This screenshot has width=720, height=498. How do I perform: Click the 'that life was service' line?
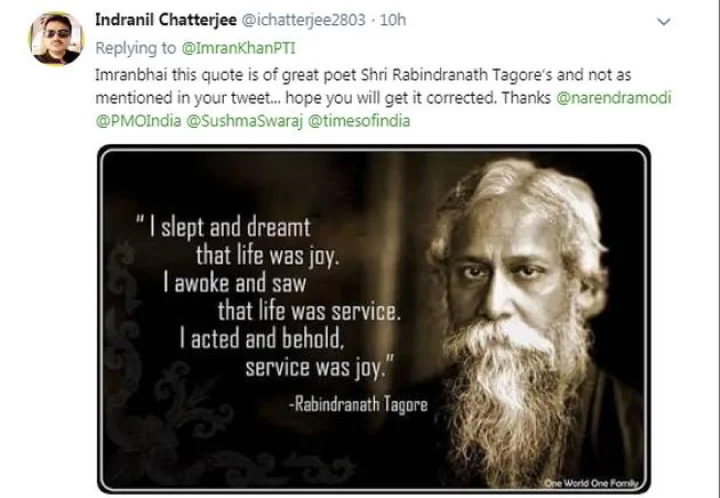[309, 312]
